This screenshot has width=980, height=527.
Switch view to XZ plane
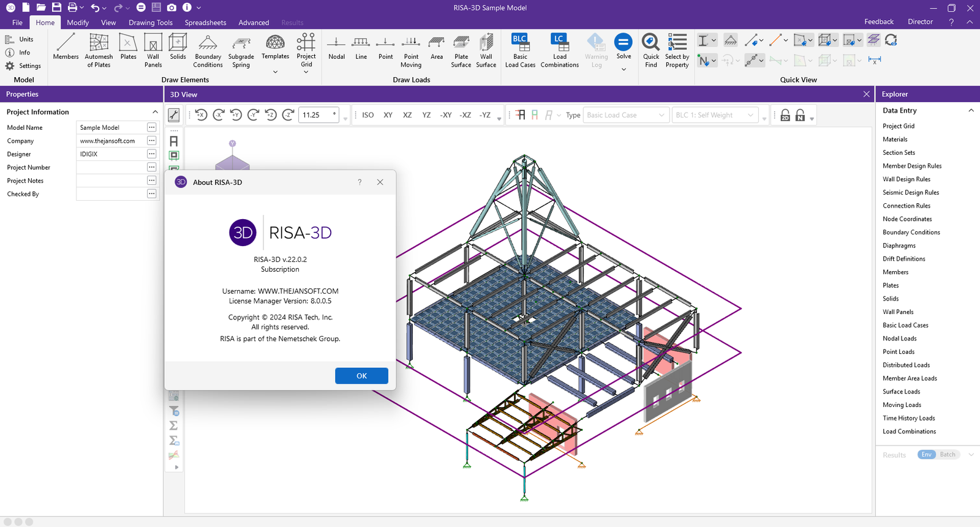[x=407, y=115]
